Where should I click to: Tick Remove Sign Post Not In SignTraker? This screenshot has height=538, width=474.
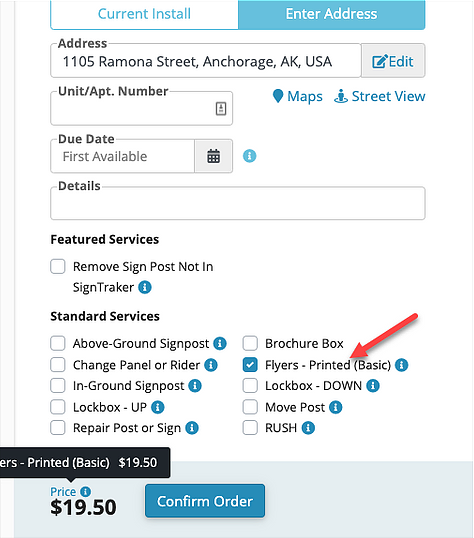pyautogui.click(x=58, y=267)
